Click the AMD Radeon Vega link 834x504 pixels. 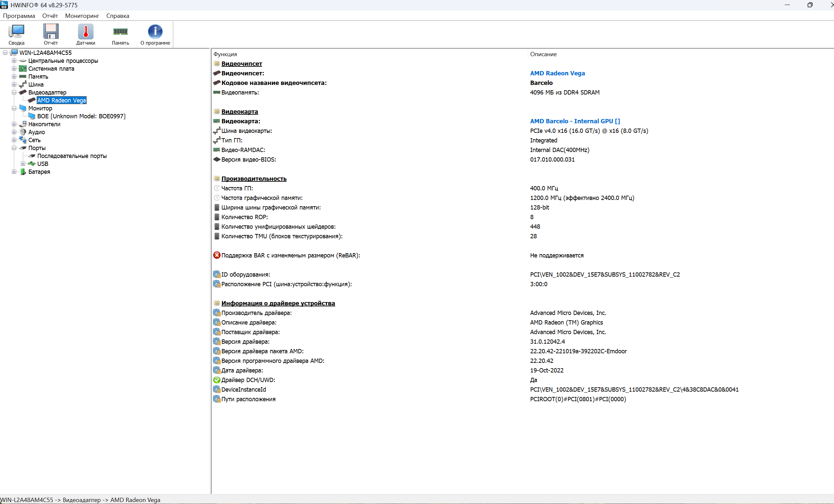[557, 73]
